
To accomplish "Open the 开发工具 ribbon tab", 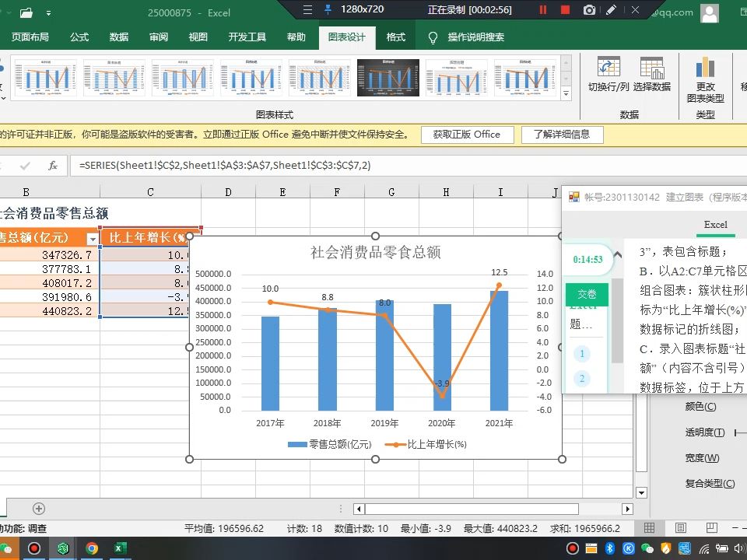I will tap(247, 36).
